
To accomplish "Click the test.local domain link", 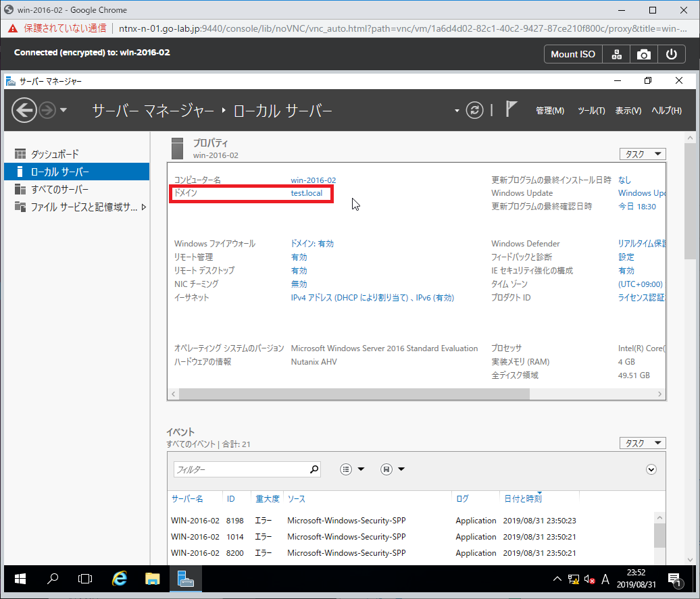I will [307, 193].
